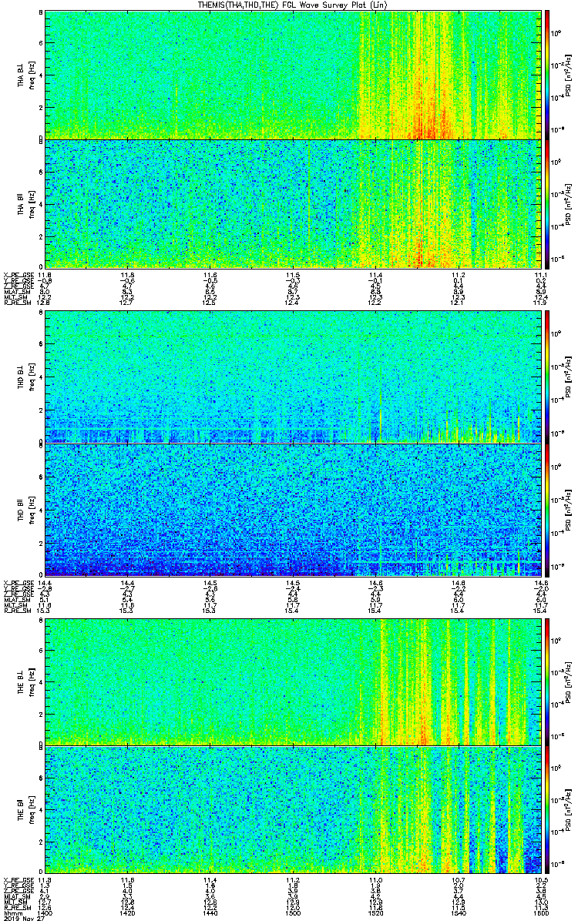Click the 1400 time tick label
Viewport: 578px width, 924px height.
45,912
